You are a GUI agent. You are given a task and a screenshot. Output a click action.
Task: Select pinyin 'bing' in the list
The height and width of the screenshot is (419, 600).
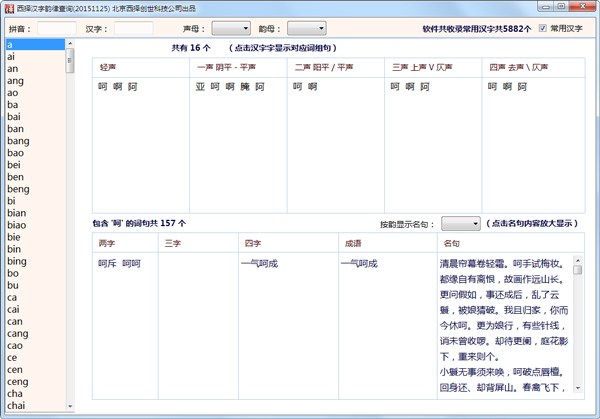[x=35, y=261]
